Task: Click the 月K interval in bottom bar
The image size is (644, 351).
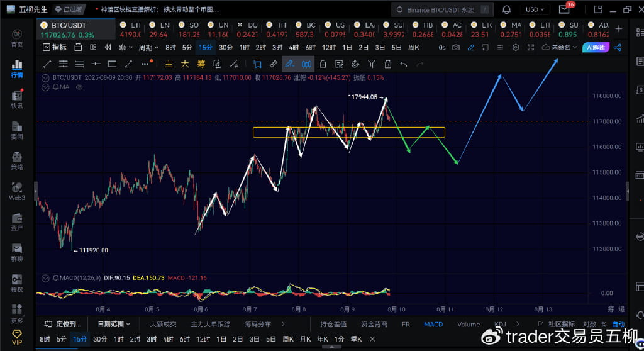Action: pyautogui.click(x=305, y=339)
